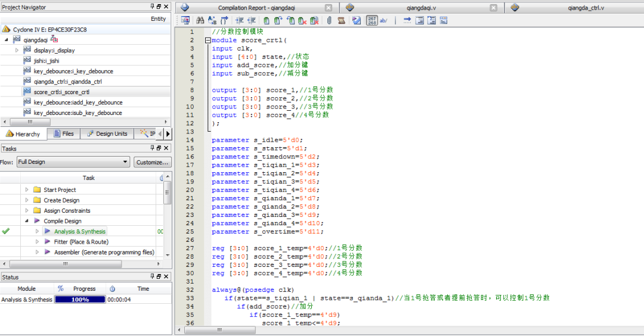Open the Flow dropdown showing Full Design

[73, 162]
